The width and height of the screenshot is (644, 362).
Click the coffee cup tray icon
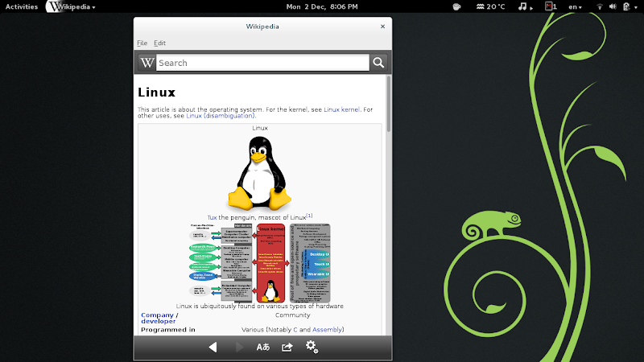tap(456, 6)
